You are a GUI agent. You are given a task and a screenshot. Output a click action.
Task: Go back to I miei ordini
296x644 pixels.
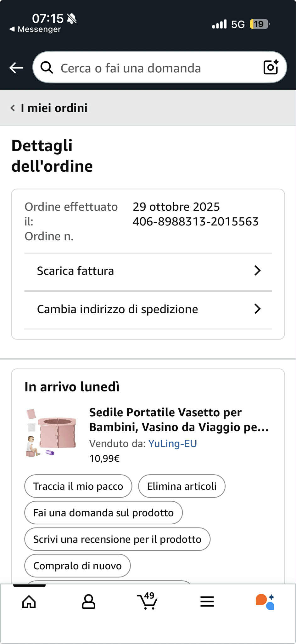tap(49, 108)
